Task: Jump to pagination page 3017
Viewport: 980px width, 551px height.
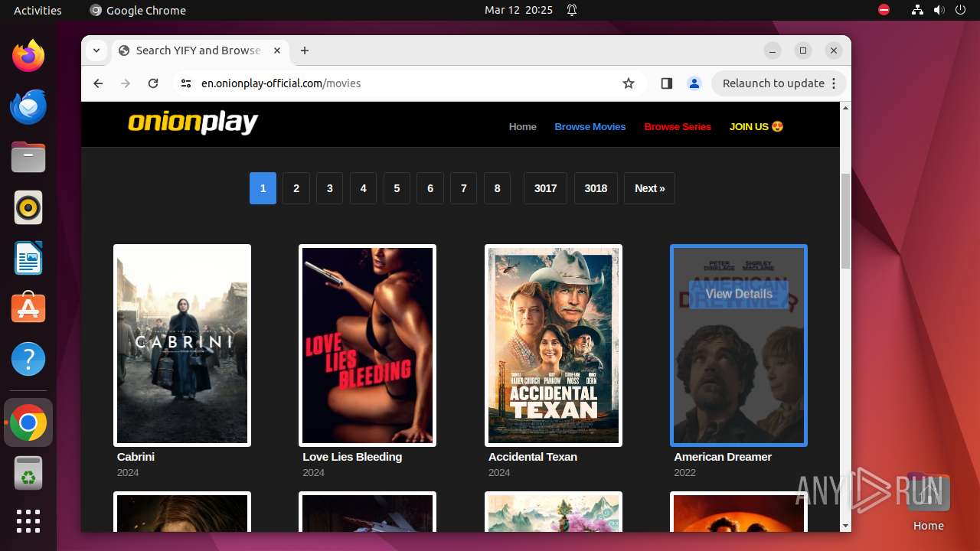Action: pos(545,188)
